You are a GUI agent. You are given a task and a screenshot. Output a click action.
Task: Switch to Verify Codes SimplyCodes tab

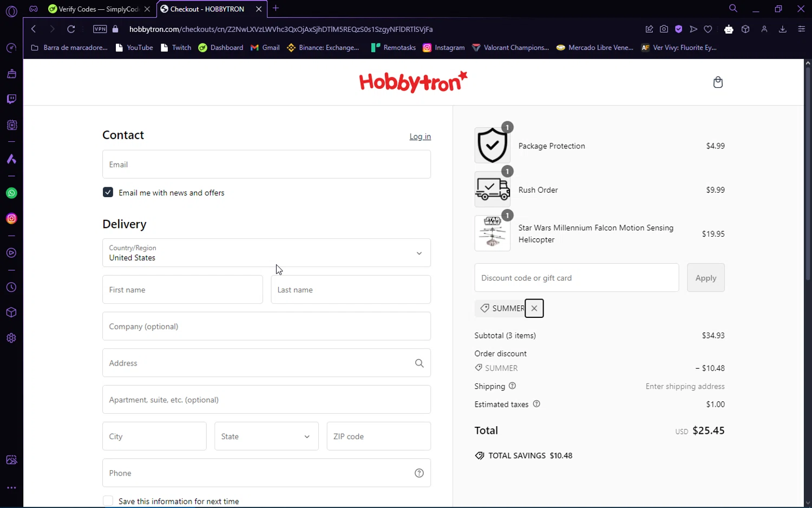point(99,9)
